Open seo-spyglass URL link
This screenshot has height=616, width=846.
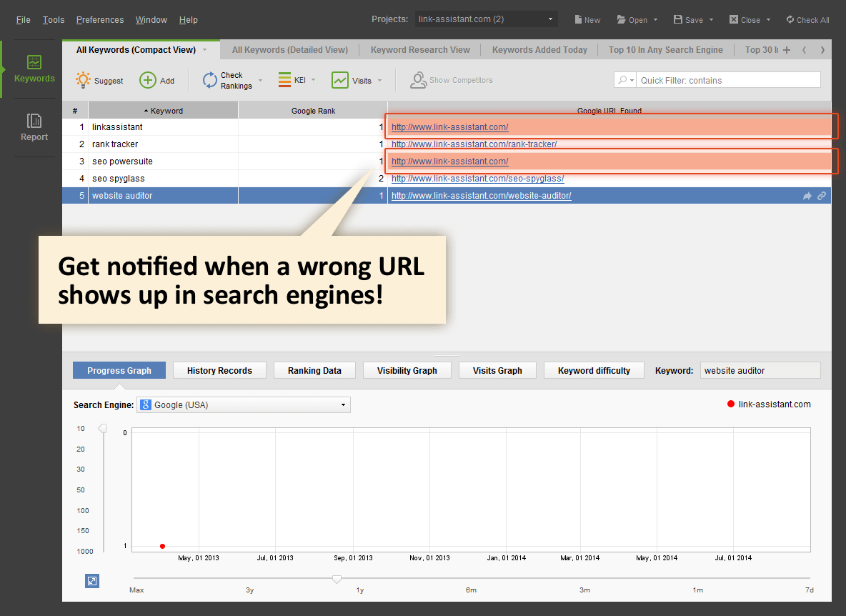coord(477,179)
